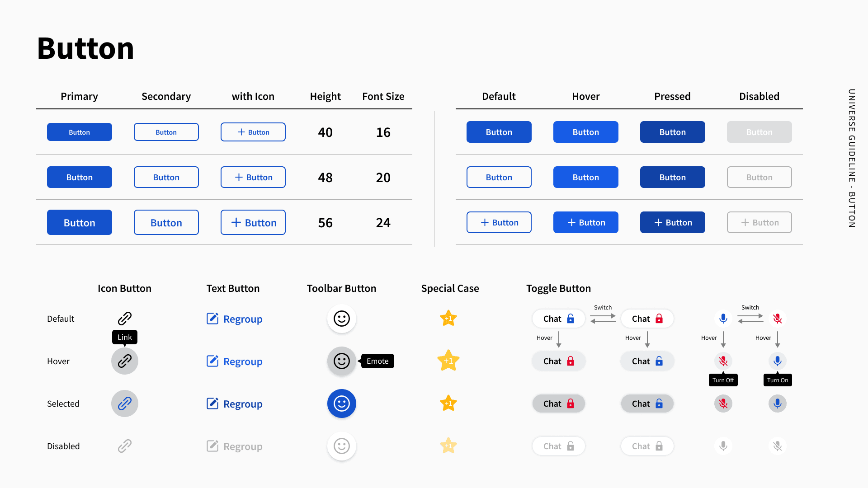
Task: Toggle the default Chat button with blue unlock
Action: tap(559, 319)
